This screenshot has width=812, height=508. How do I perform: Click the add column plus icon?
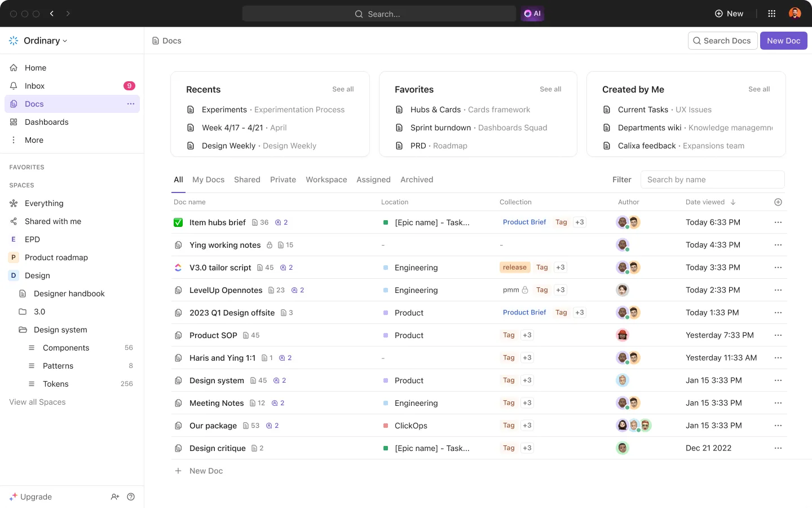tap(778, 202)
